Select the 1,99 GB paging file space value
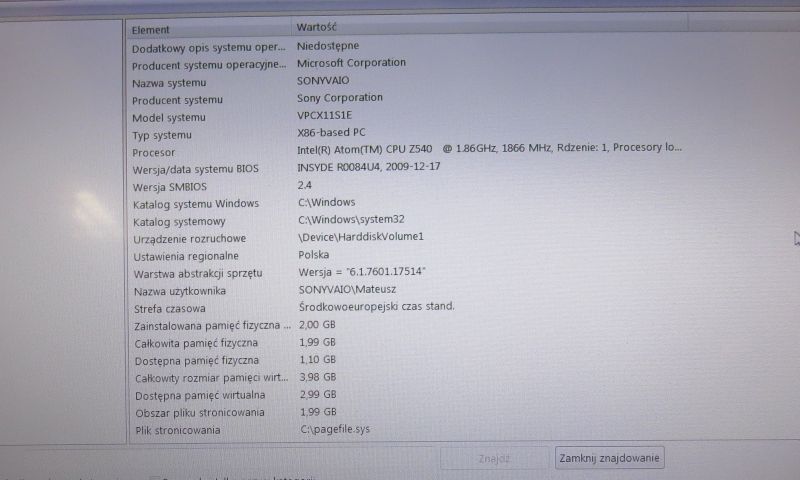 318,412
